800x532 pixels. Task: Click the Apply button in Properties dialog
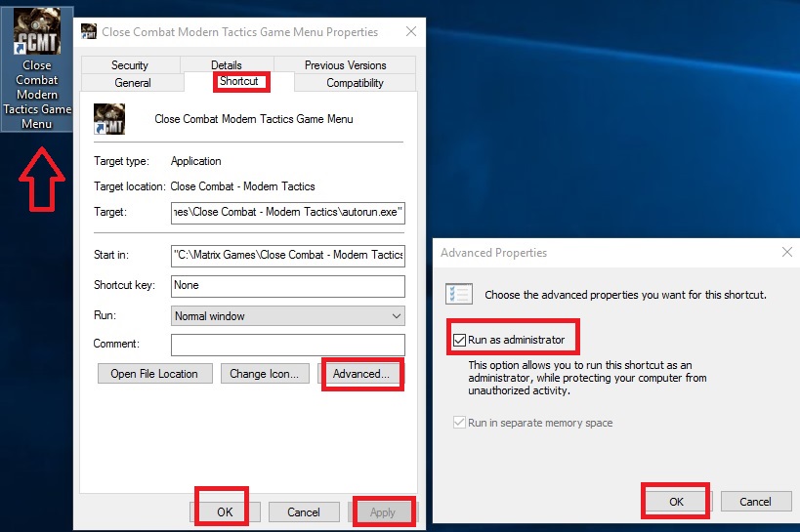point(383,512)
